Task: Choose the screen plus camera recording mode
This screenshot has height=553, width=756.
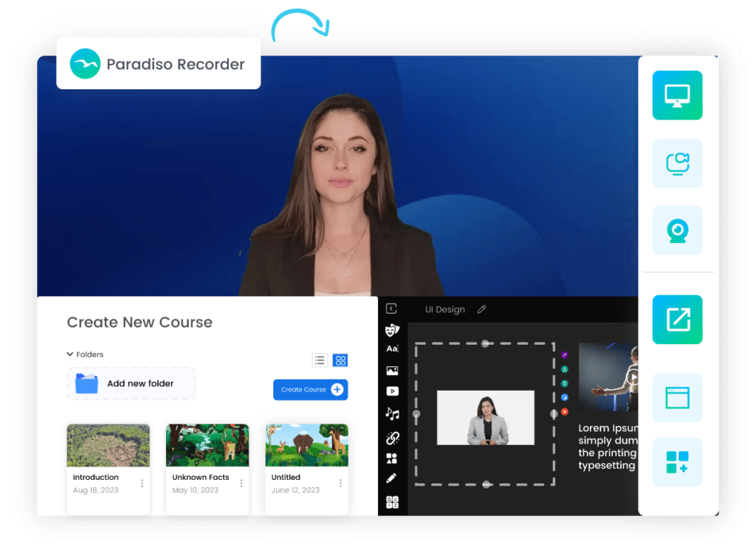Action: tap(677, 163)
